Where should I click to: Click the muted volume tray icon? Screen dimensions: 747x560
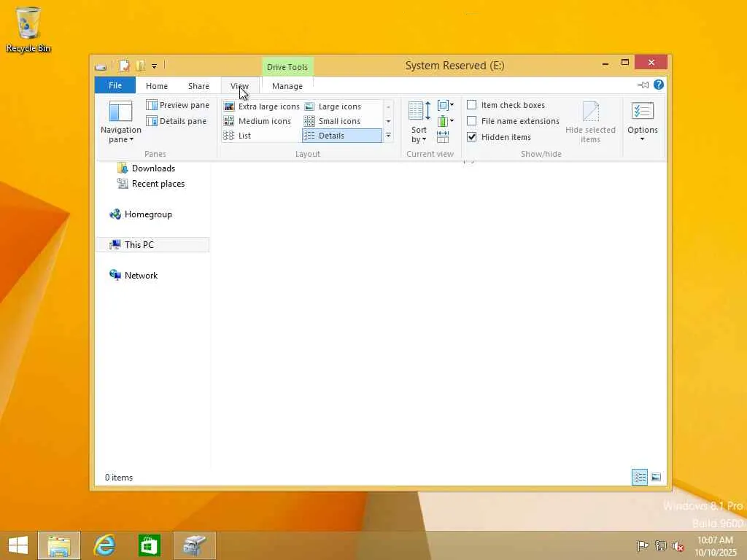point(678,546)
